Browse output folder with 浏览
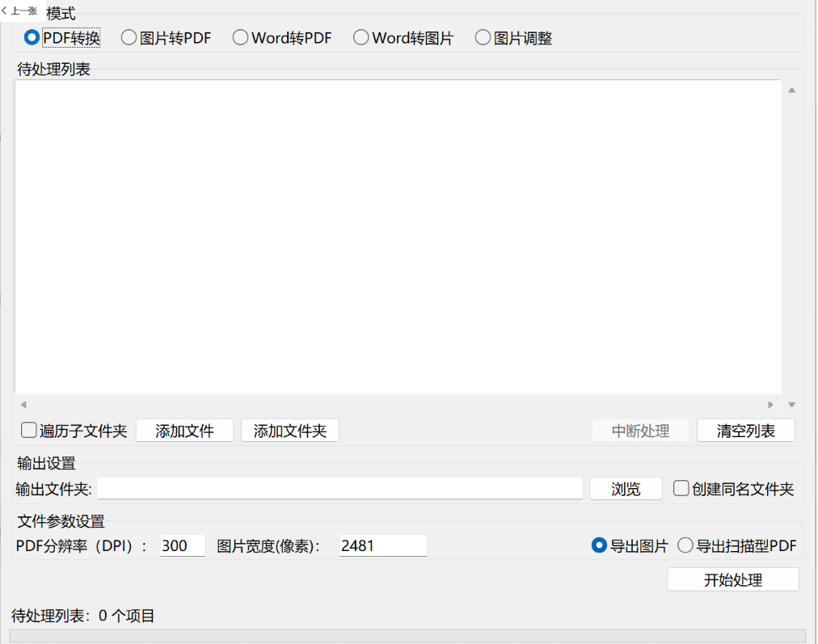 pyautogui.click(x=625, y=488)
